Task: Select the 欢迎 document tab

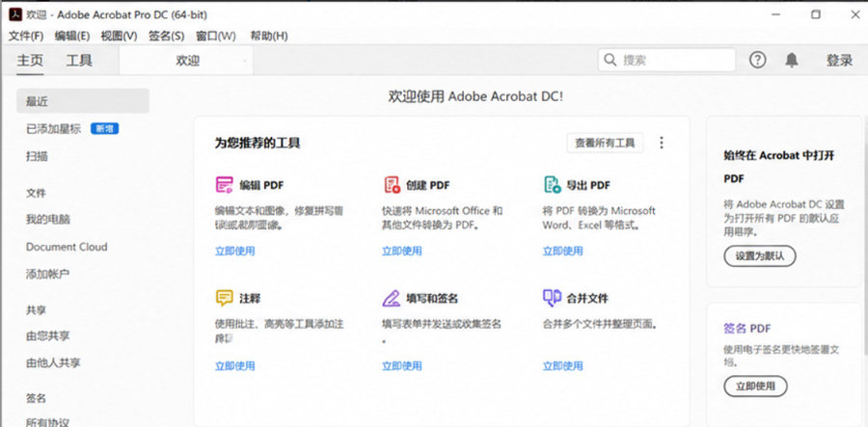Action: [x=187, y=61]
